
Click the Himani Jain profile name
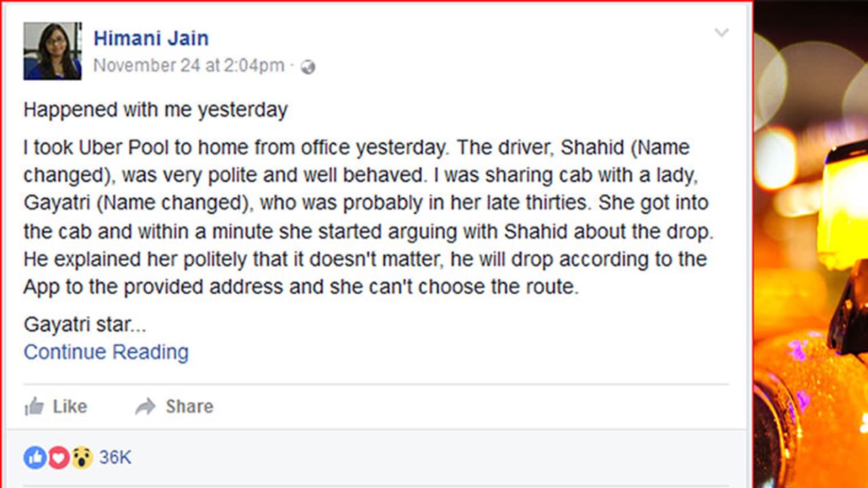click(151, 38)
